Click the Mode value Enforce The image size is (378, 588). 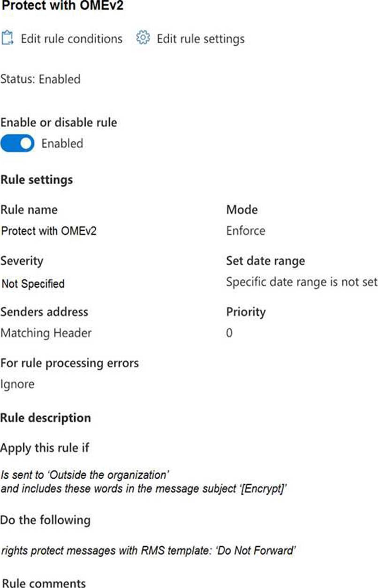pos(245,231)
